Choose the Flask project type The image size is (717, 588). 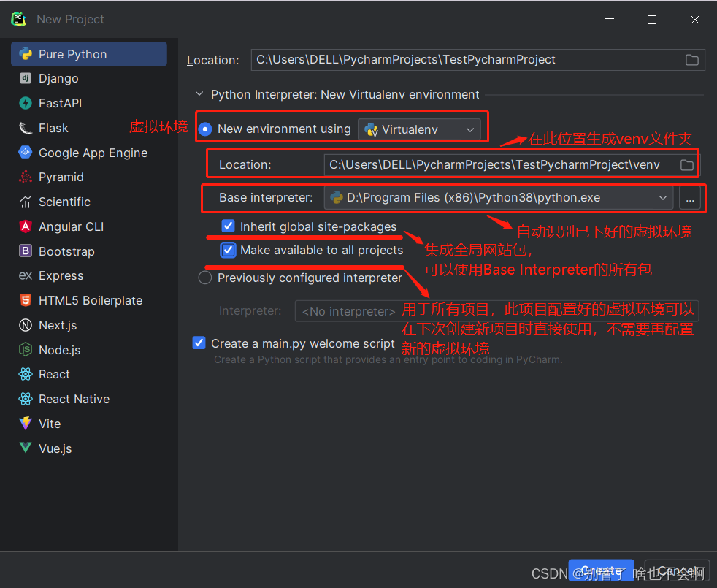pyautogui.click(x=88, y=128)
